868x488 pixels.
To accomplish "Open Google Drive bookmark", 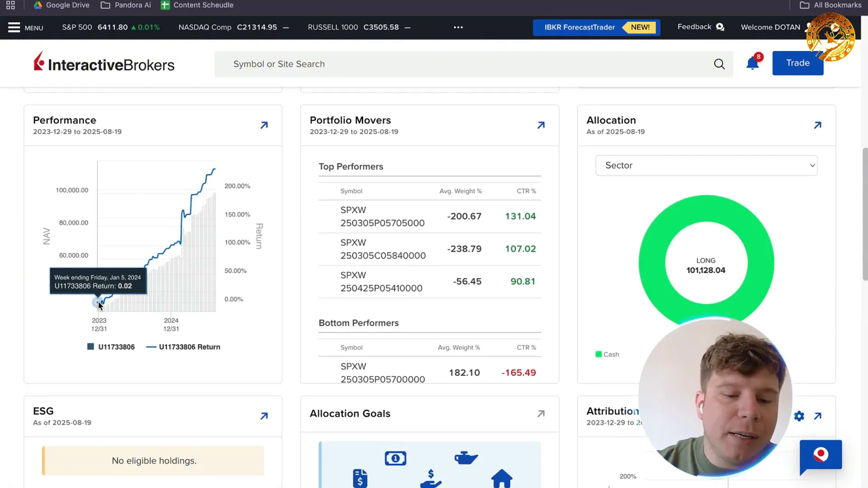I will click(61, 5).
